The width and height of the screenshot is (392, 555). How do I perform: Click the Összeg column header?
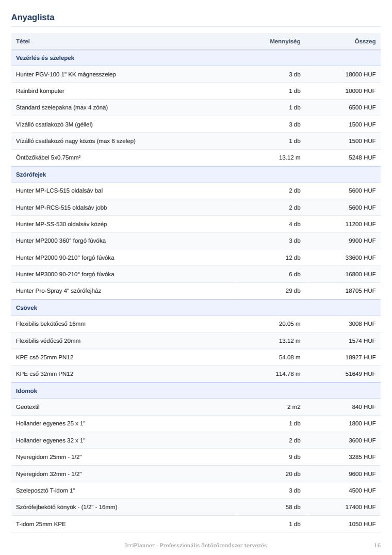coord(365,41)
